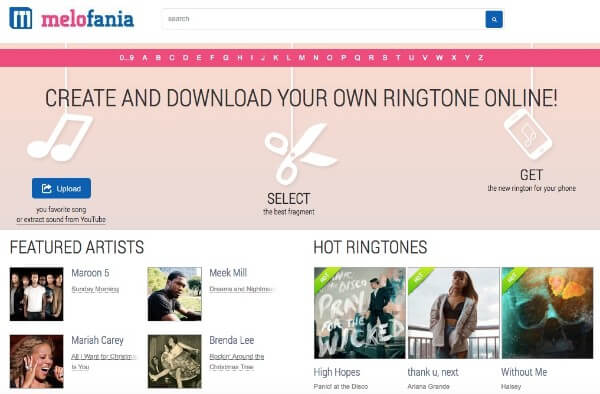600x394 pixels.
Task: Click the musical note icon
Action: point(60,137)
